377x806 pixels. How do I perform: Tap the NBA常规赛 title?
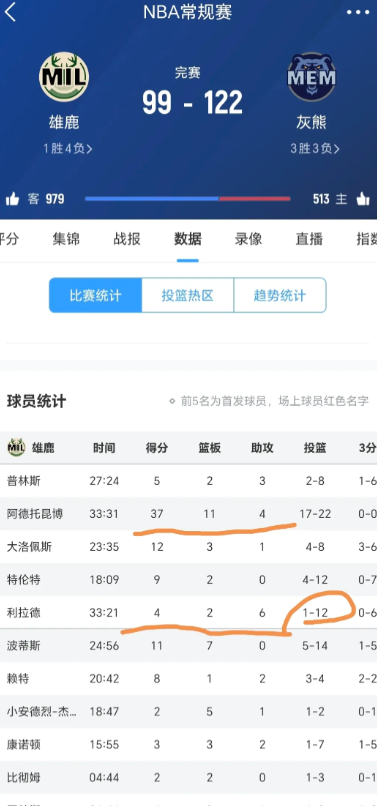tap(188, 12)
